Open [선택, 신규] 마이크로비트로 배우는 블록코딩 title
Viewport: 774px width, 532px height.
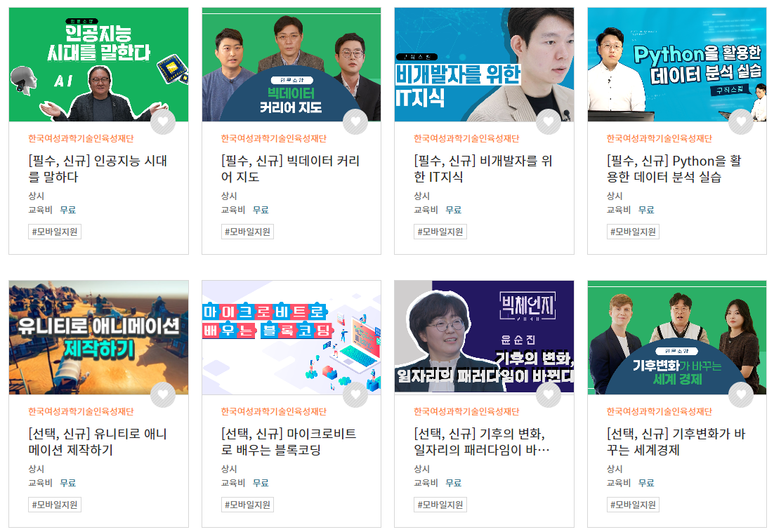pyautogui.click(x=289, y=441)
